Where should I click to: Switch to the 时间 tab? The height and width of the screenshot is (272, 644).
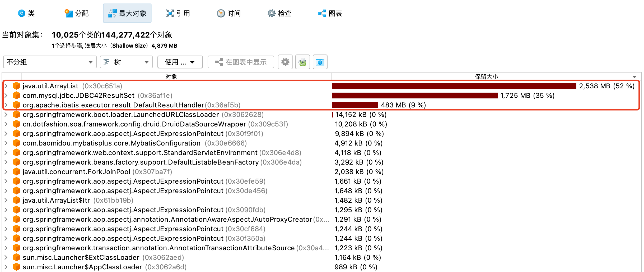pos(228,13)
